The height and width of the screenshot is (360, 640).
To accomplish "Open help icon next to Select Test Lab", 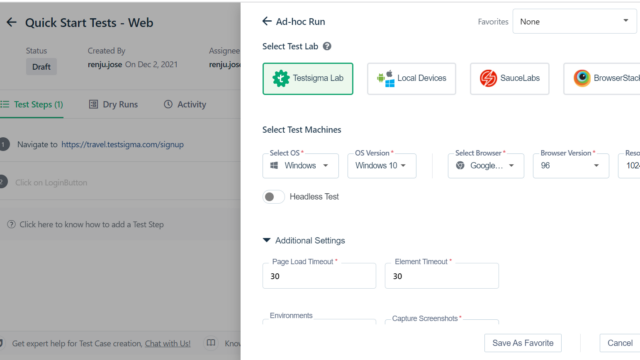I will [327, 47].
